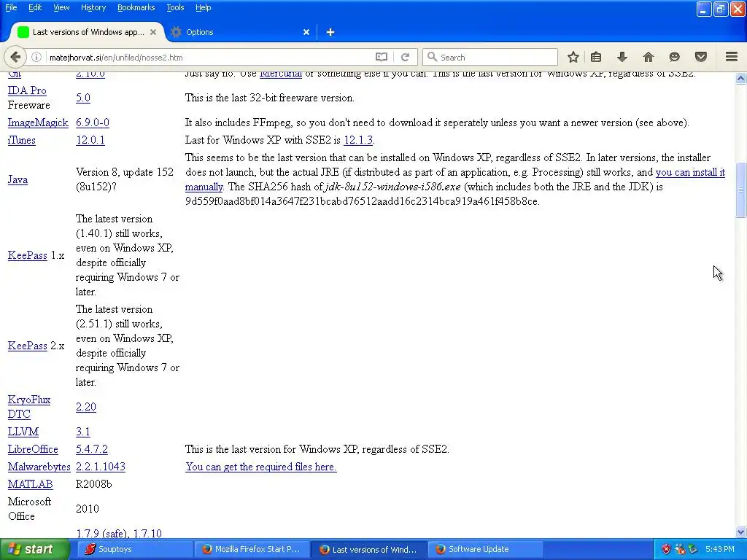Open the MATLAB link
Screen dimensions: 747x560
pos(30,484)
